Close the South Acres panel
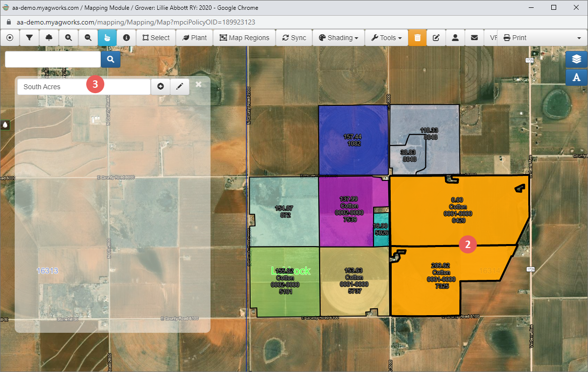The image size is (588, 372). (198, 84)
